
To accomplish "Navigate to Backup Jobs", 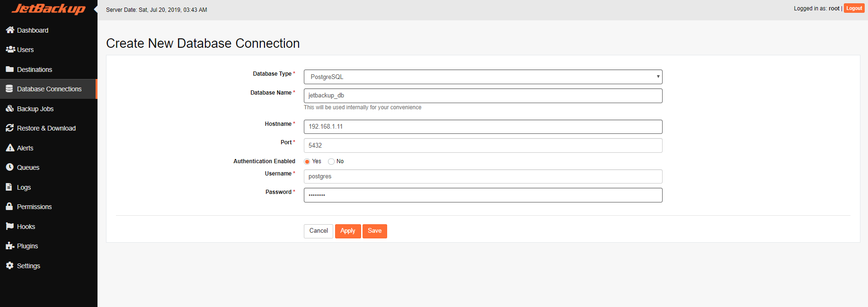I will tap(49, 108).
